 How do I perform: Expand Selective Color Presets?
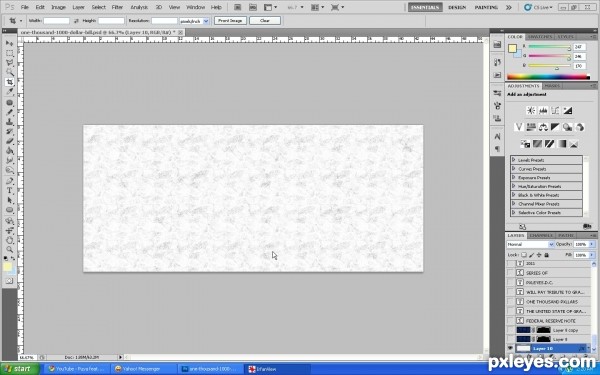click(514, 212)
